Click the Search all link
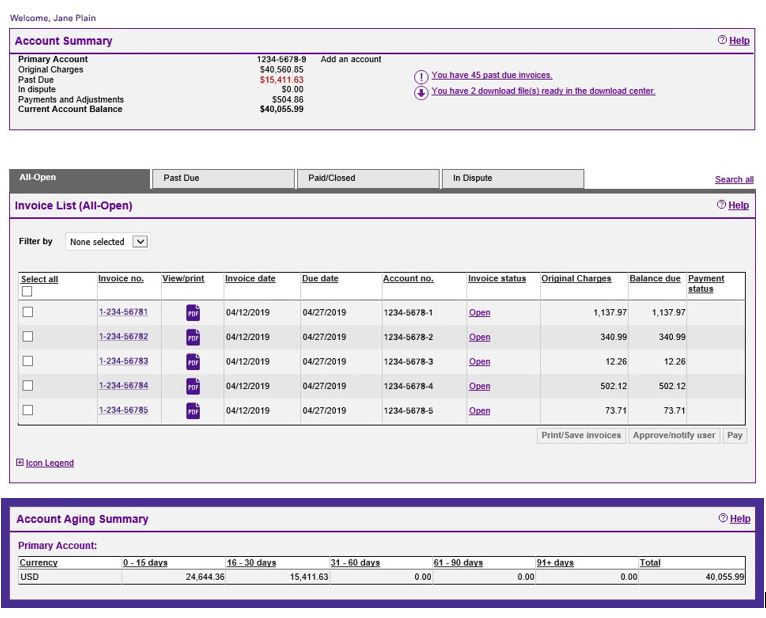 (x=734, y=180)
